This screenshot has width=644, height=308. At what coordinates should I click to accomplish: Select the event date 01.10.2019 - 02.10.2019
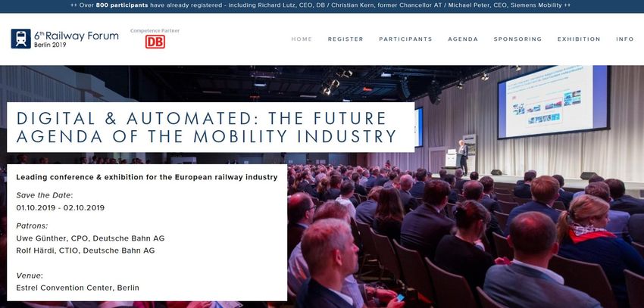click(60, 207)
